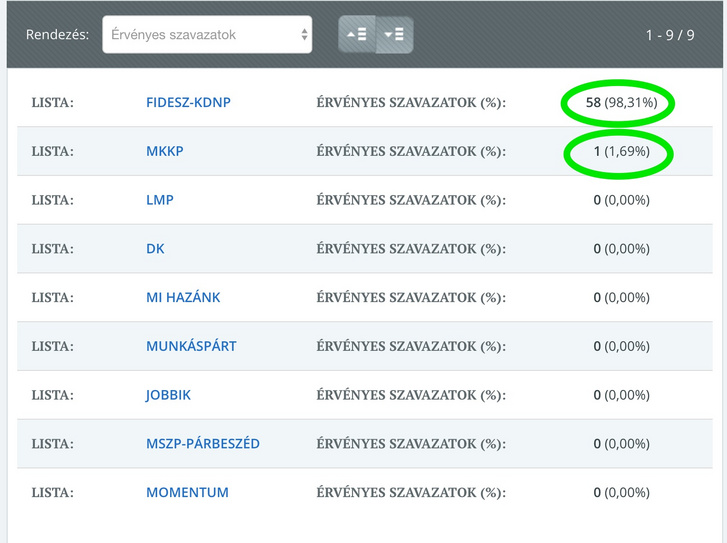Image resolution: width=727 pixels, height=543 pixels.
Task: Open the MI HAZÁNK list link
Action: pos(183,297)
